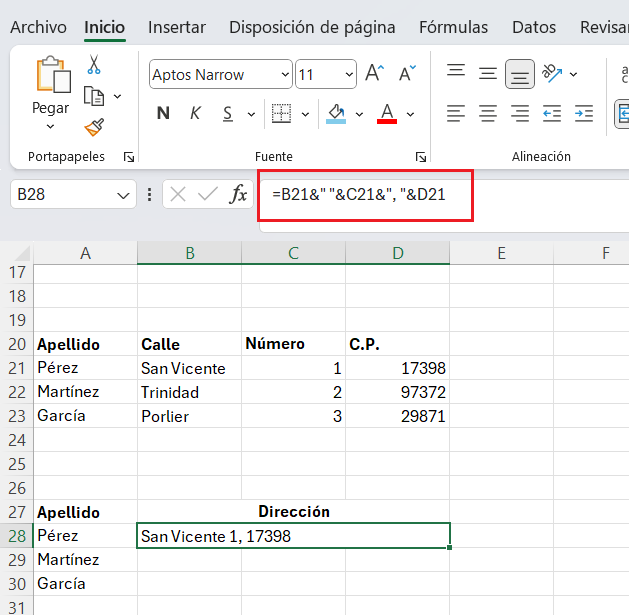The height and width of the screenshot is (615, 629).
Task: Increase font size with large A icon
Action: point(375,73)
